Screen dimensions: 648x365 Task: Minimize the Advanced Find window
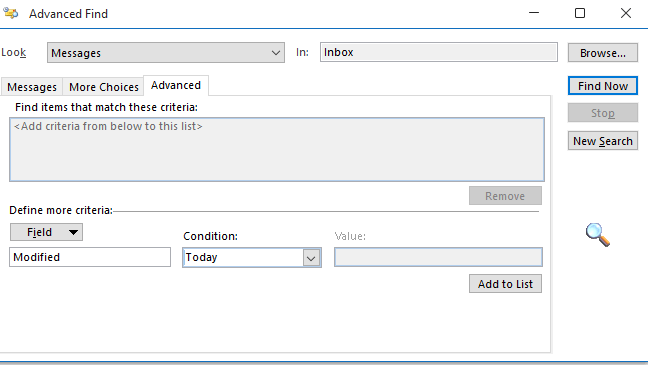click(534, 13)
